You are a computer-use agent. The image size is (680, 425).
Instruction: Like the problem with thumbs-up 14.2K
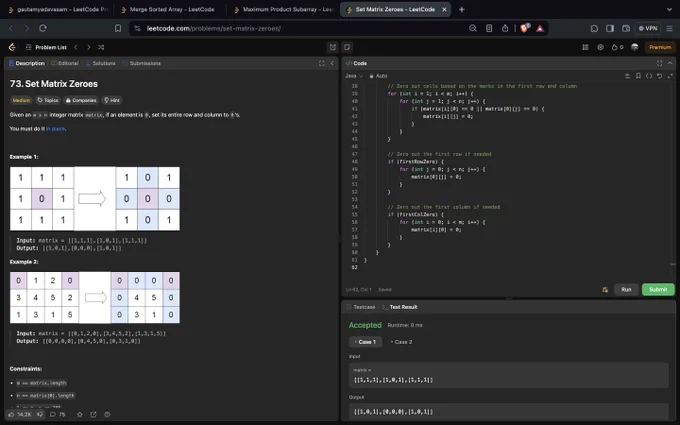click(20, 415)
